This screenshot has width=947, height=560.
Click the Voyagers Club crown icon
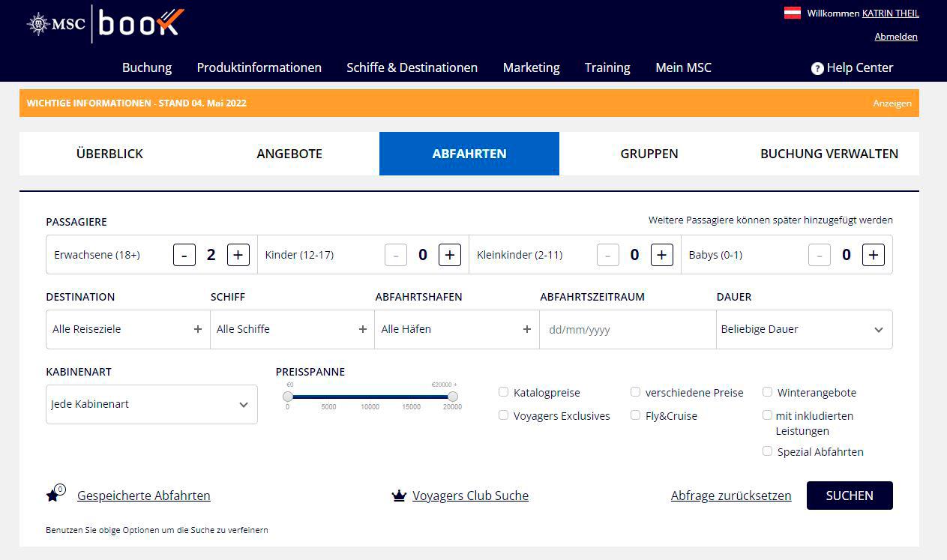click(399, 496)
